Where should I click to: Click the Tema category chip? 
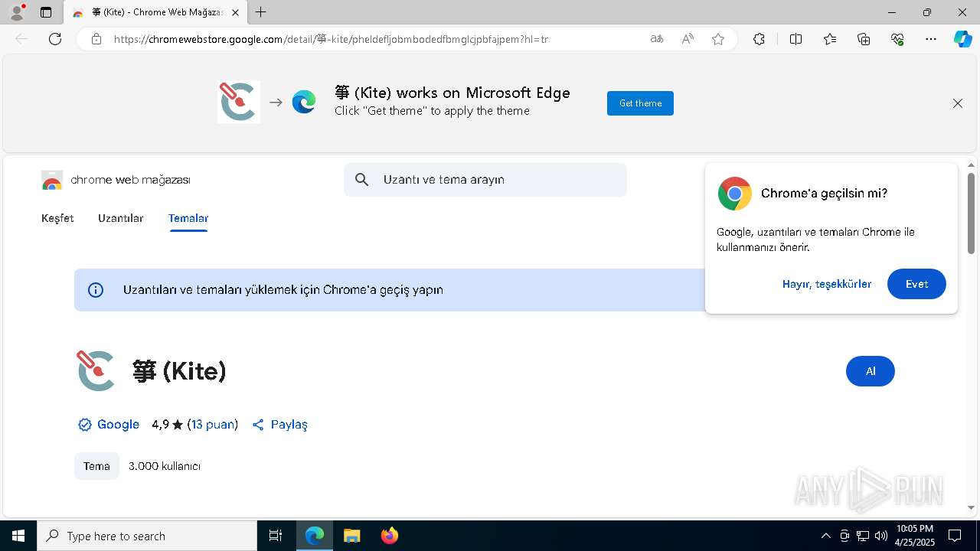click(96, 466)
